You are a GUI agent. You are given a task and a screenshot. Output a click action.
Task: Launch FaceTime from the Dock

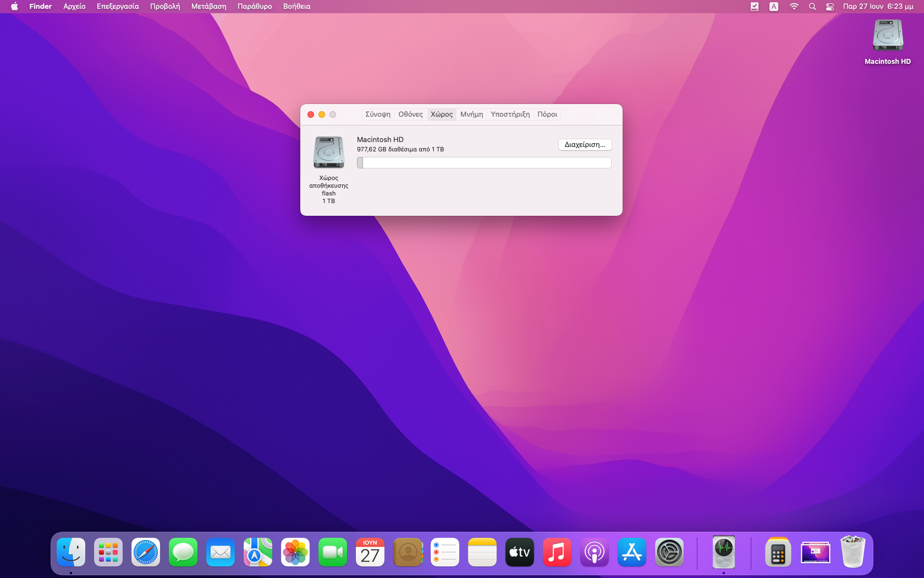tap(333, 552)
